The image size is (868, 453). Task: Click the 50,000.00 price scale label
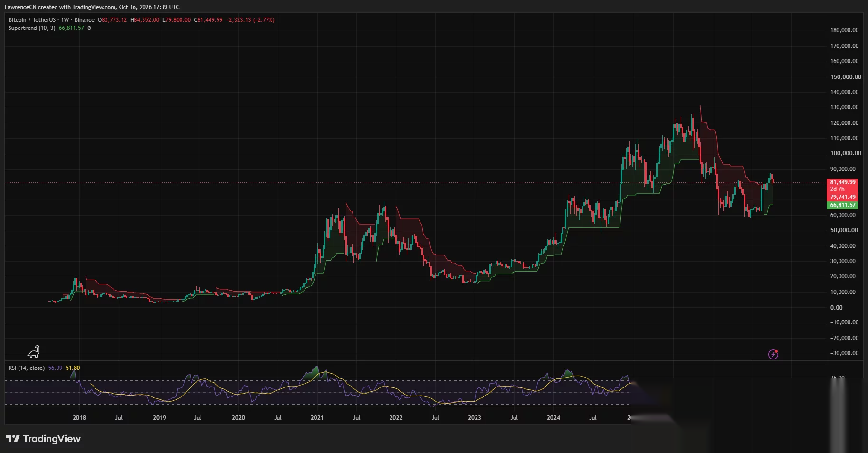pyautogui.click(x=844, y=230)
